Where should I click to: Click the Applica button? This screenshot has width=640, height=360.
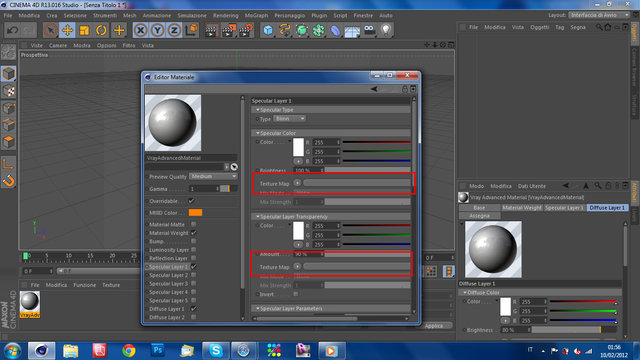click(434, 326)
